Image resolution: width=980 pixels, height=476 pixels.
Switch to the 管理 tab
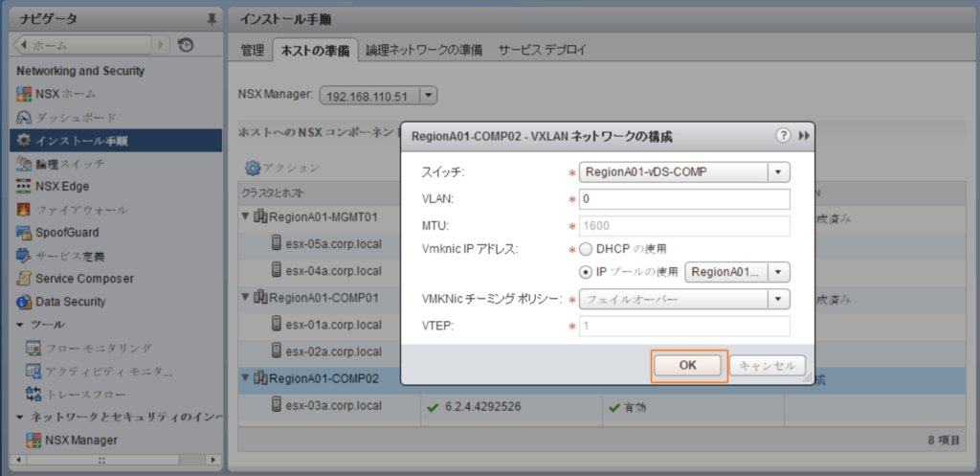pos(253,50)
